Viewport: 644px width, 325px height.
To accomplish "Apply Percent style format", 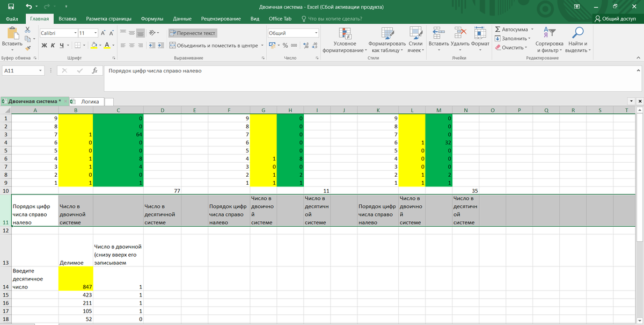I will click(286, 45).
